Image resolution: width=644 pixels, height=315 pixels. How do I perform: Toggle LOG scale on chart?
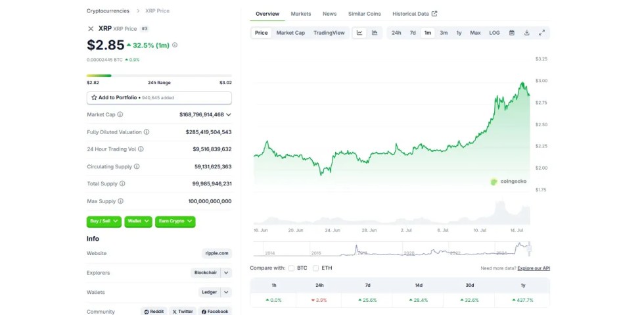[x=494, y=33]
